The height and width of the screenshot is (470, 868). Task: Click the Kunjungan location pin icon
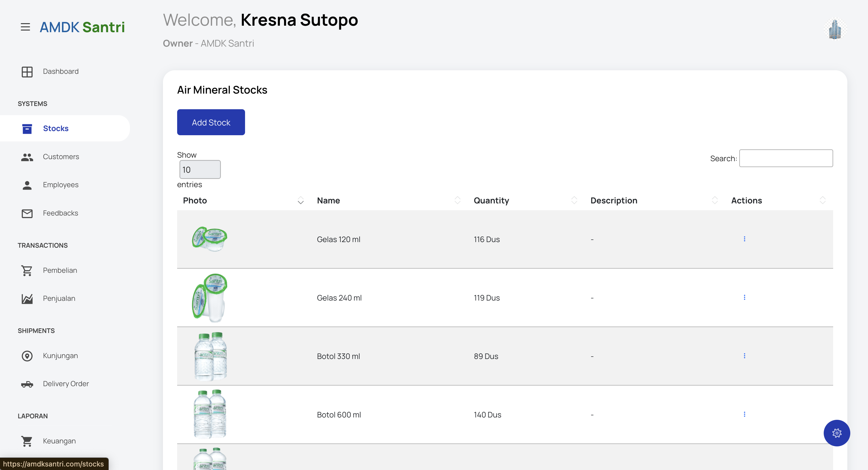pos(27,356)
